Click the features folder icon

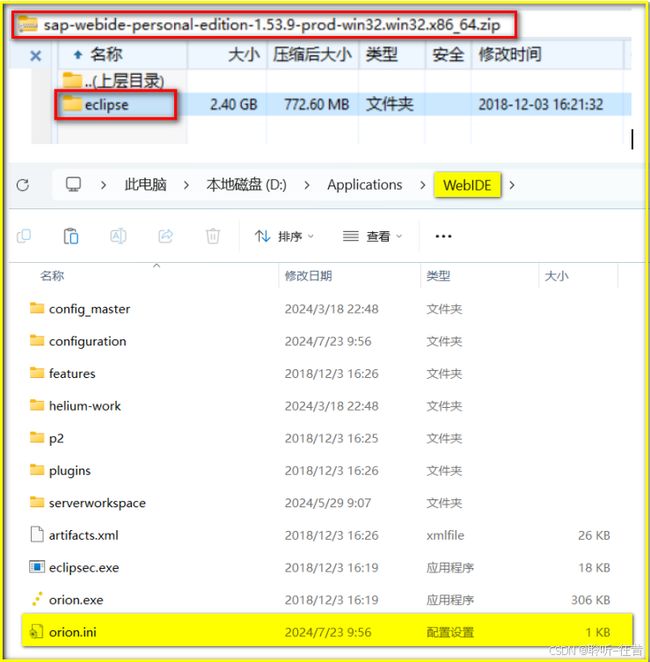pos(37,373)
